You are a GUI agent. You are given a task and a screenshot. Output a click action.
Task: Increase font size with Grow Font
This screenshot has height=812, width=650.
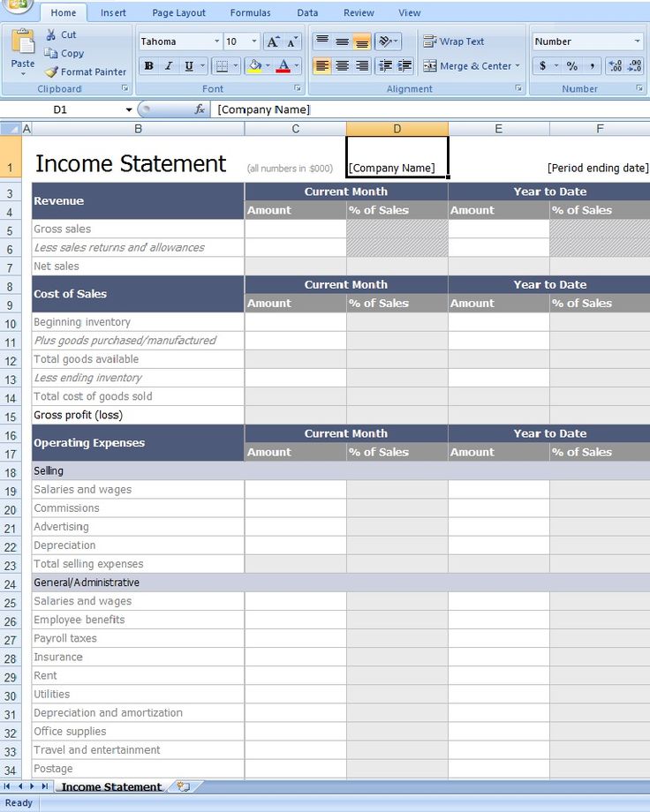pos(273,41)
